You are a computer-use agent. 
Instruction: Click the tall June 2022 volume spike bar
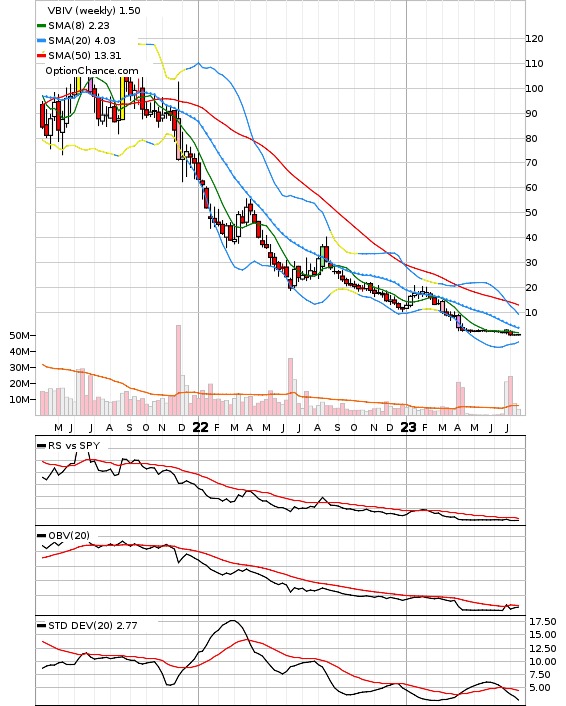(x=290, y=387)
